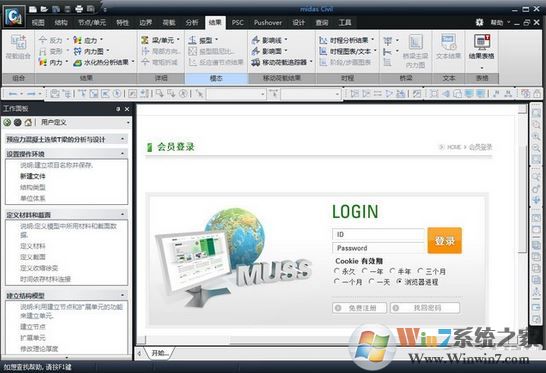546x373 pixels.
Task: Switch to the PSC ribbon tab
Action: tap(238, 23)
